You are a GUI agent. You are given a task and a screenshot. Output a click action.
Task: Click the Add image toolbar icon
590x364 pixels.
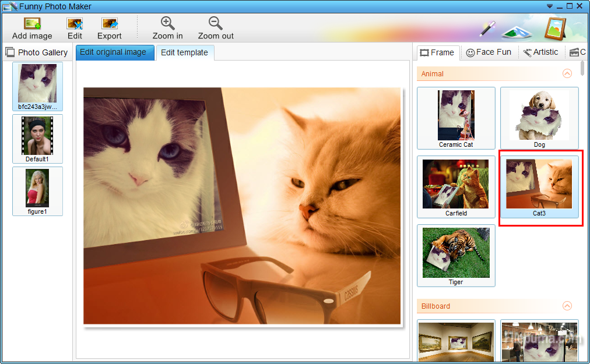[x=32, y=24]
